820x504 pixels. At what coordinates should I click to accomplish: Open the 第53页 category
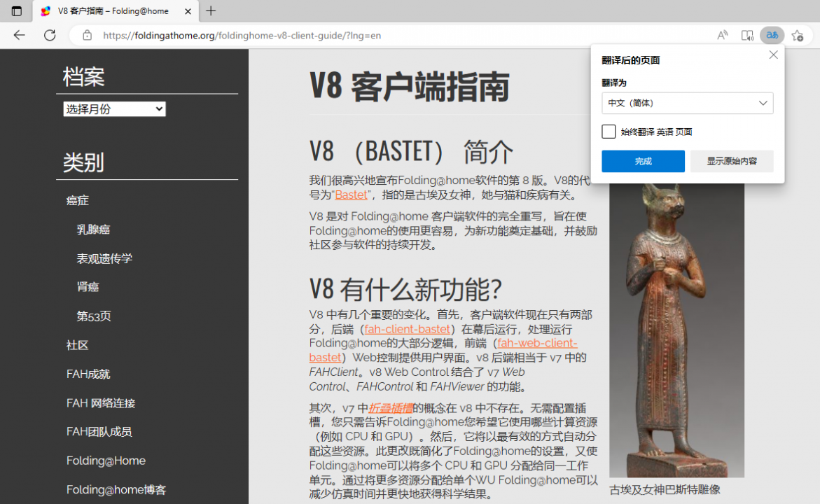click(94, 316)
